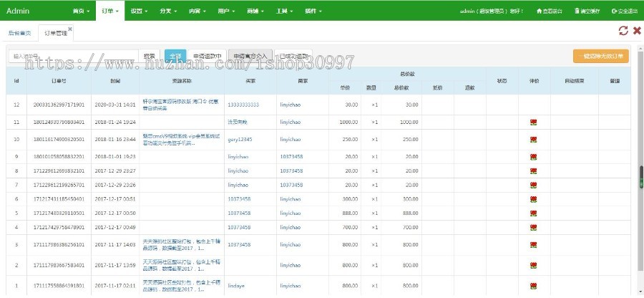Click the rose rating icon in order 5 row
The image size is (644, 298).
tap(534, 213)
